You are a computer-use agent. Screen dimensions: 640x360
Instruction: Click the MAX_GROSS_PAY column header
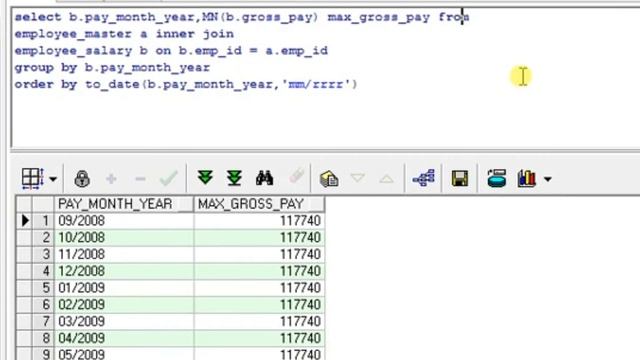coord(259,204)
